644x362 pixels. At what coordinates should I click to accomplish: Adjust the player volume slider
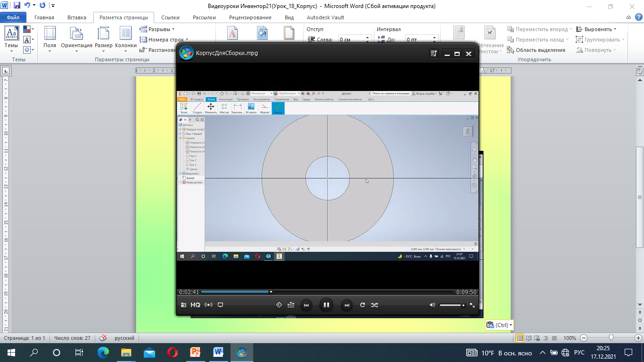click(x=452, y=305)
